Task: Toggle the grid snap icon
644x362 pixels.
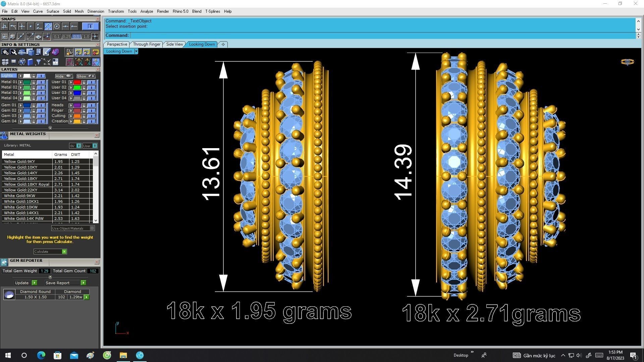Action: 95,36
